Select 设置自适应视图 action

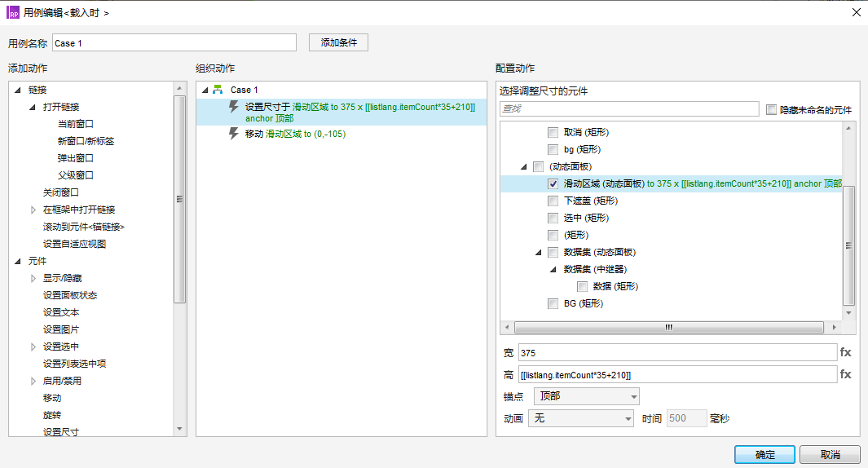(x=74, y=245)
